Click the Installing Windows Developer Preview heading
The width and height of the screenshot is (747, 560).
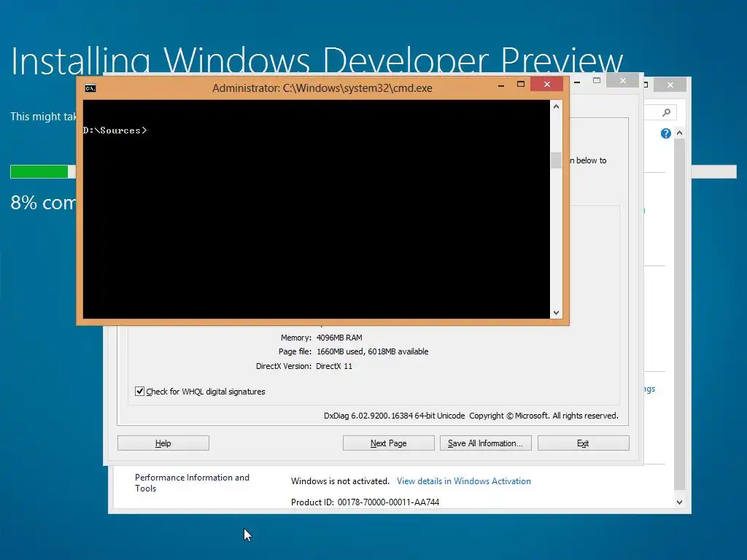[317, 61]
